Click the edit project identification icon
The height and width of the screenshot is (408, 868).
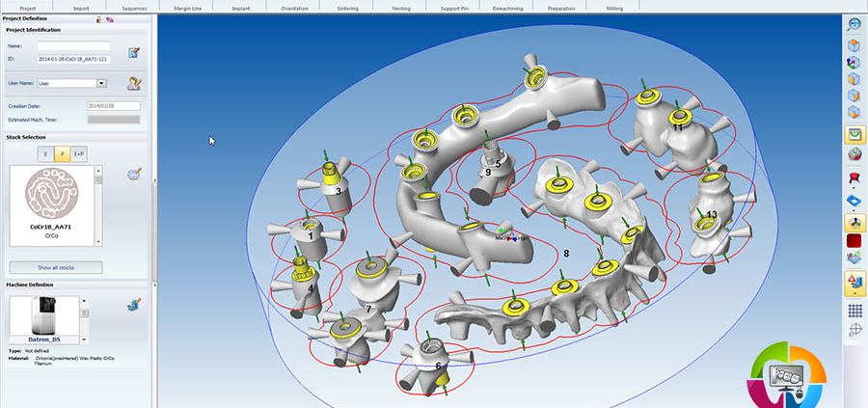coord(133,53)
